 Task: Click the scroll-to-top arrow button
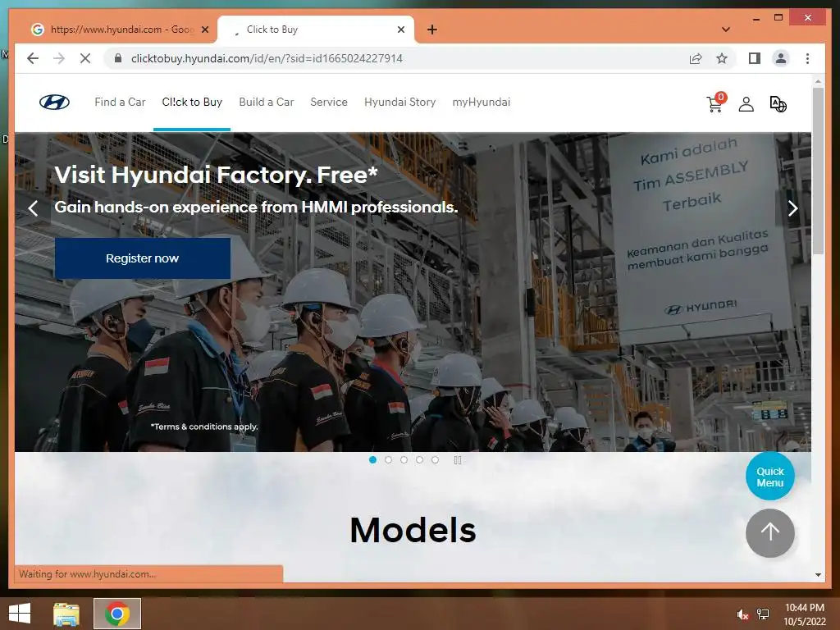pos(769,532)
